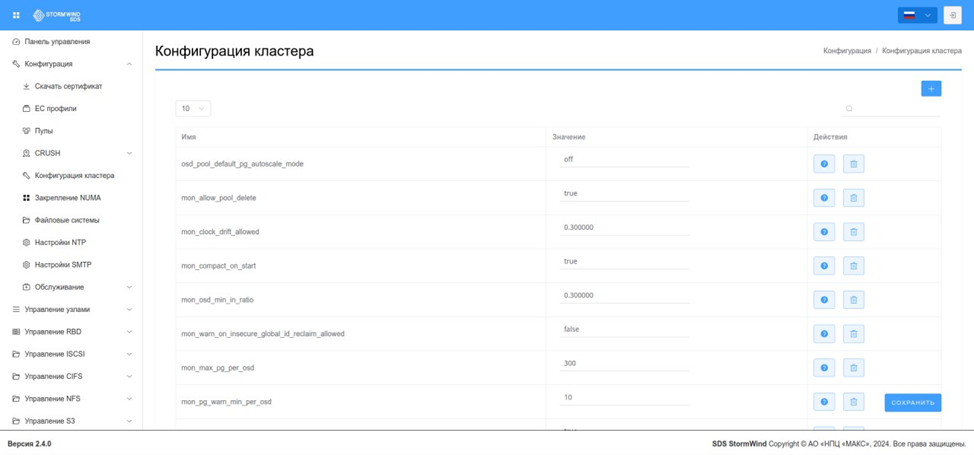Screen dimensions: 974x455
Task: Edit mon_max_pg_per_osd value 300
Action: click(624, 363)
